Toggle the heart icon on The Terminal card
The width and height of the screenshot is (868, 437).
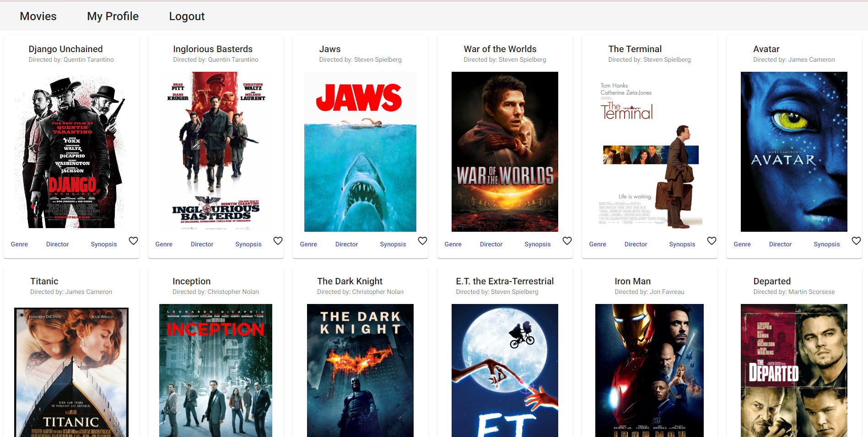(x=712, y=241)
